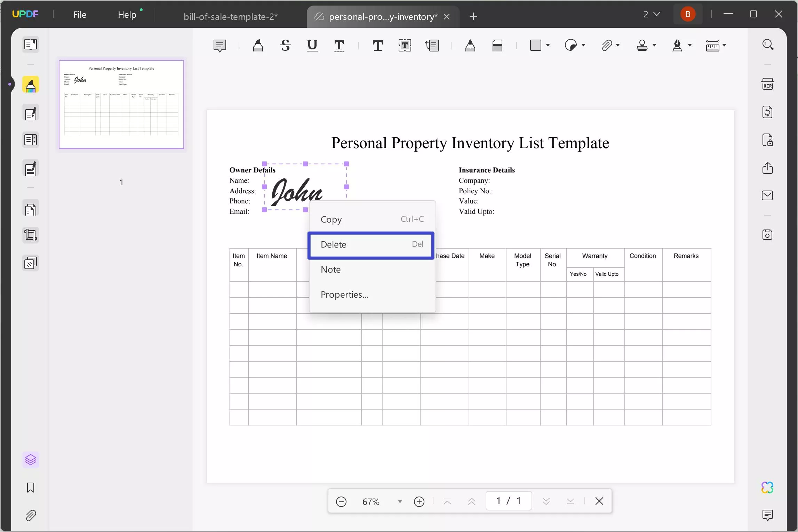The width and height of the screenshot is (798, 532).
Task: Select the Signature pen tool
Action: [x=677, y=45]
